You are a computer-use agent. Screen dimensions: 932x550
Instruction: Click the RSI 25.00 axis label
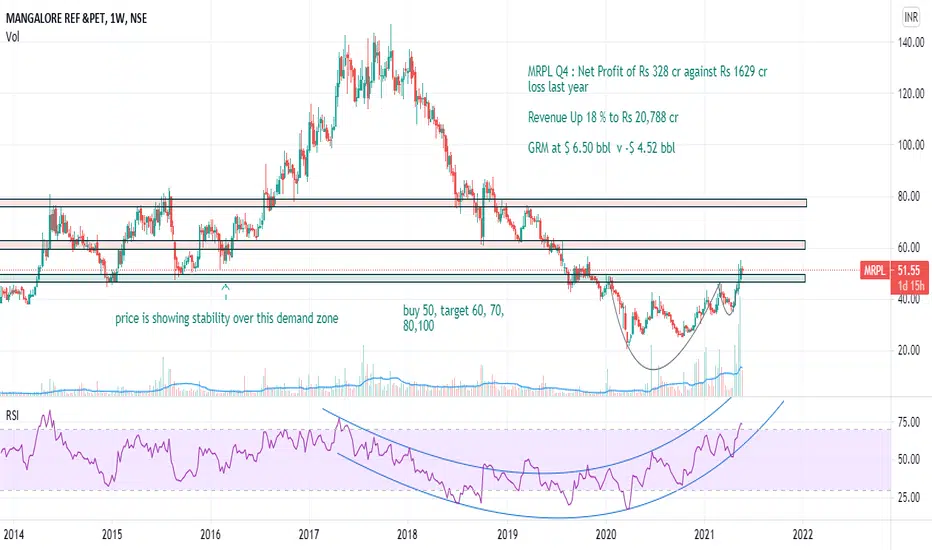point(909,497)
